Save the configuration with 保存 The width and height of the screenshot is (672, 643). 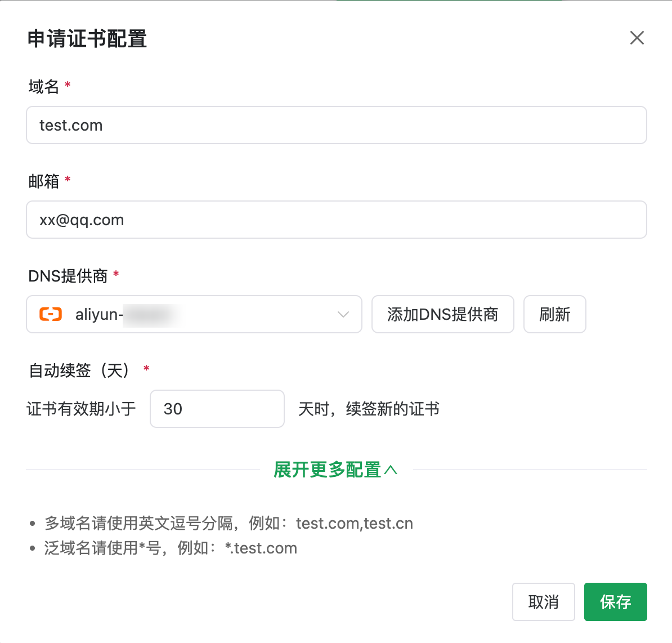pos(615,602)
